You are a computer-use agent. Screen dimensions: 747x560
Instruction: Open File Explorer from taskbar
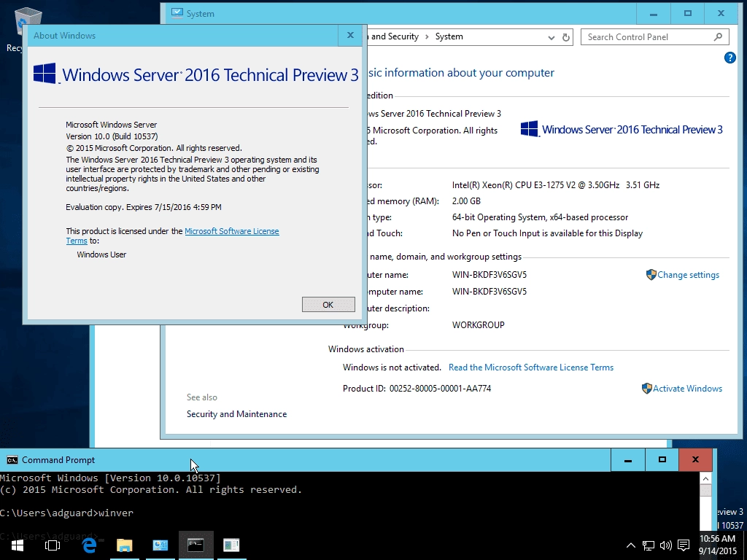(124, 545)
